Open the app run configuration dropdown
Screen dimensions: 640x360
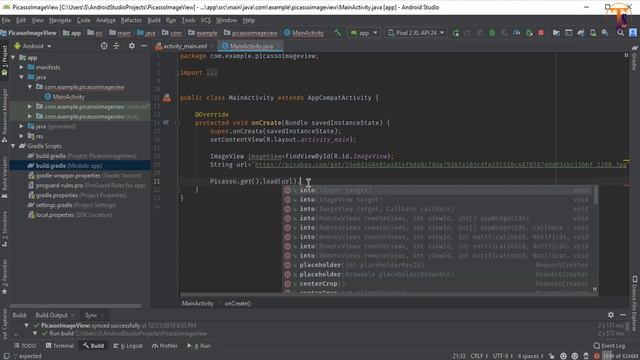tap(364, 33)
